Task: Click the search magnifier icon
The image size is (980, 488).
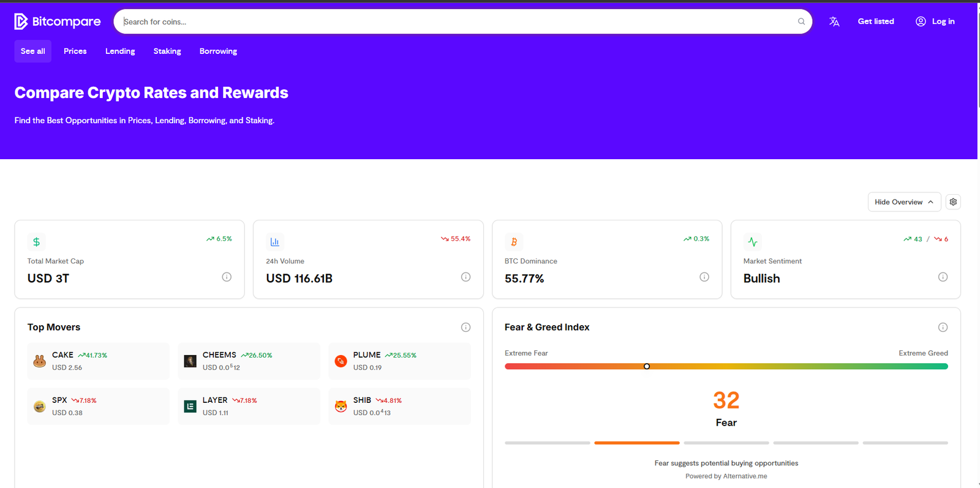Action: [x=801, y=21]
